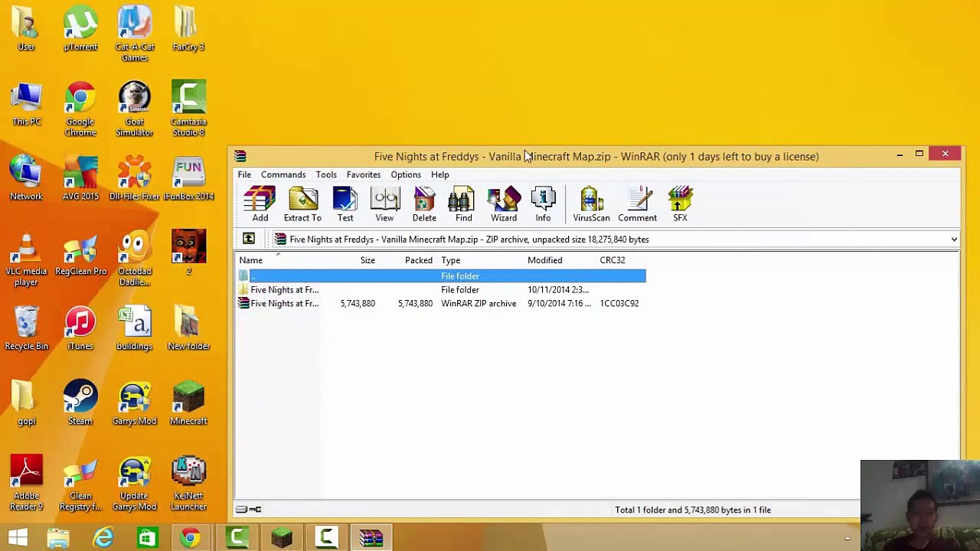
Task: Open the Help menu
Action: point(439,174)
